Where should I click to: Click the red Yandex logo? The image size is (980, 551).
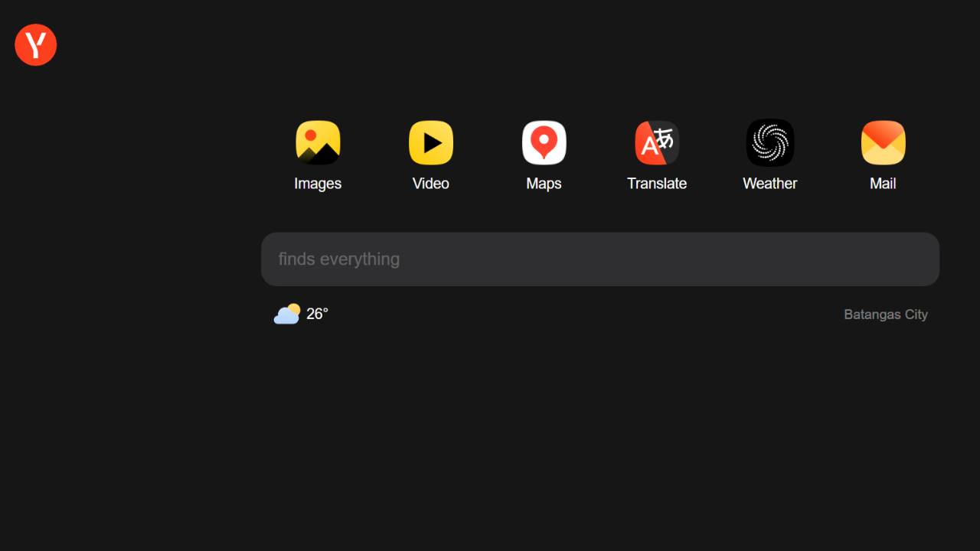tap(36, 44)
